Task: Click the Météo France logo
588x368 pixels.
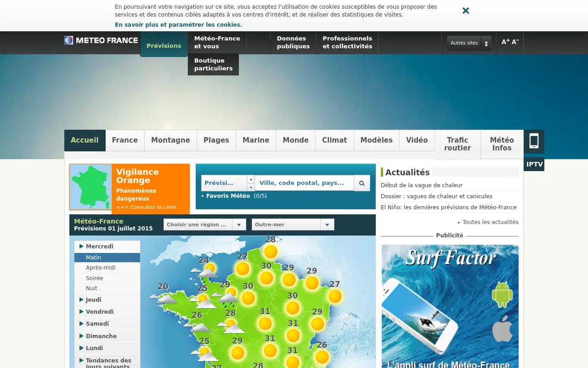Action: [x=101, y=40]
